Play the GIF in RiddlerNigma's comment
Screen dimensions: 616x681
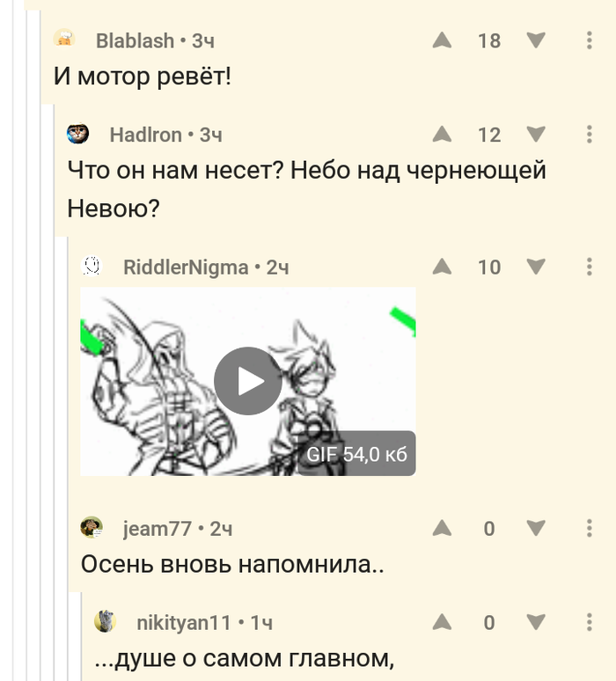[x=248, y=381]
